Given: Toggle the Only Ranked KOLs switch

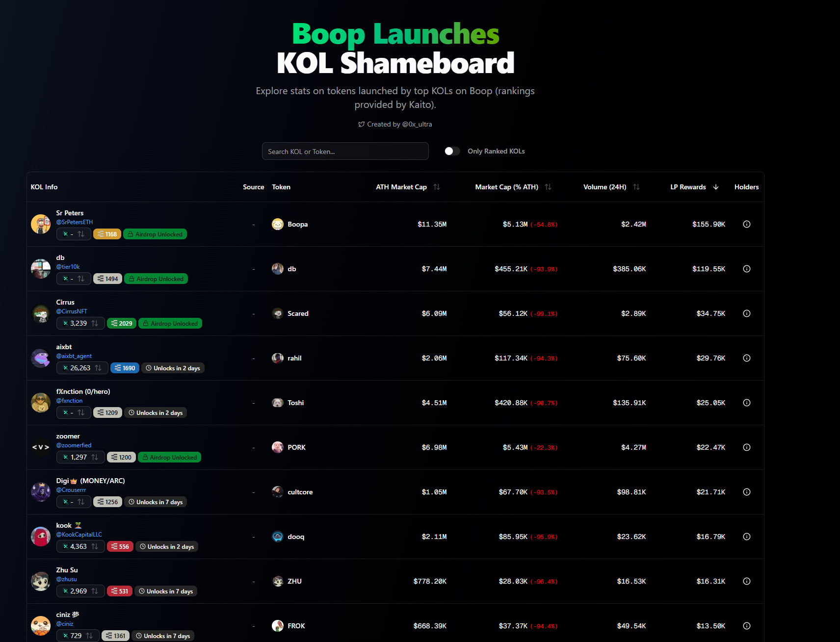Looking at the screenshot, I should click(452, 151).
